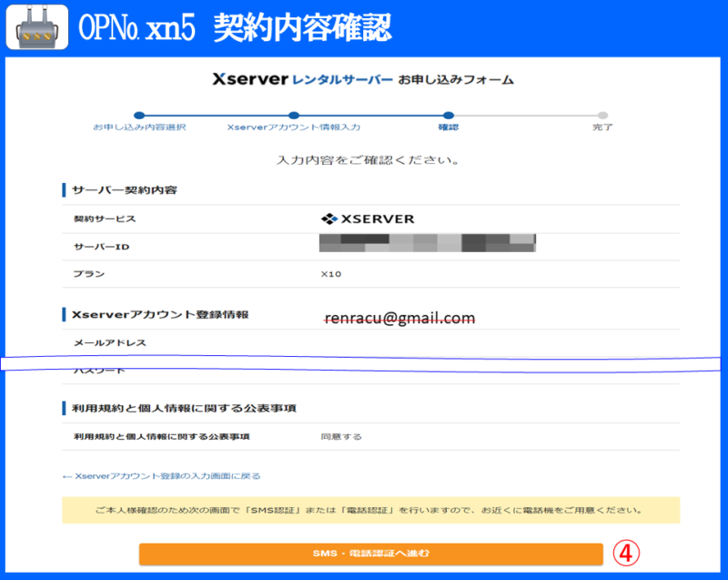This screenshot has height=580, width=728.
Task: Click the bold 利用規約と個人情報に関する公表事項 section heading
Action: pyautogui.click(x=184, y=408)
